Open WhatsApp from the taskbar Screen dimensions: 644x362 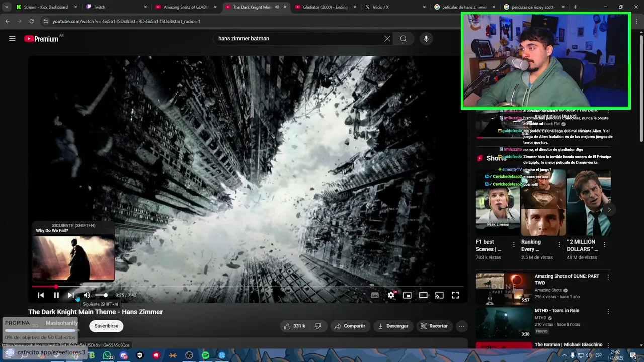(107, 355)
